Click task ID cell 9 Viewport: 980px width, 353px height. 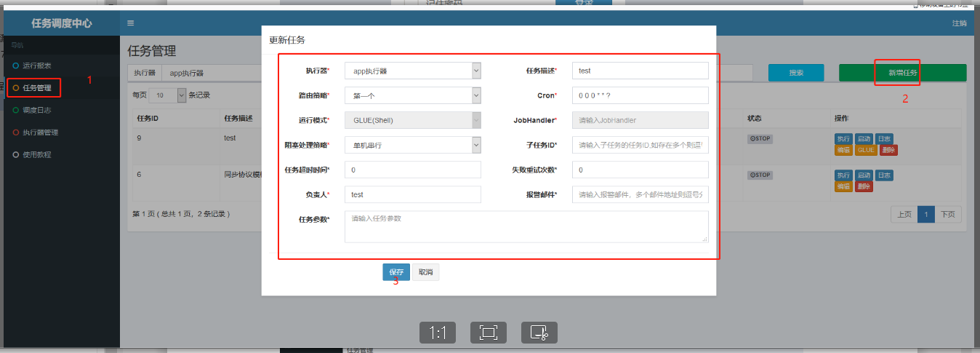139,137
